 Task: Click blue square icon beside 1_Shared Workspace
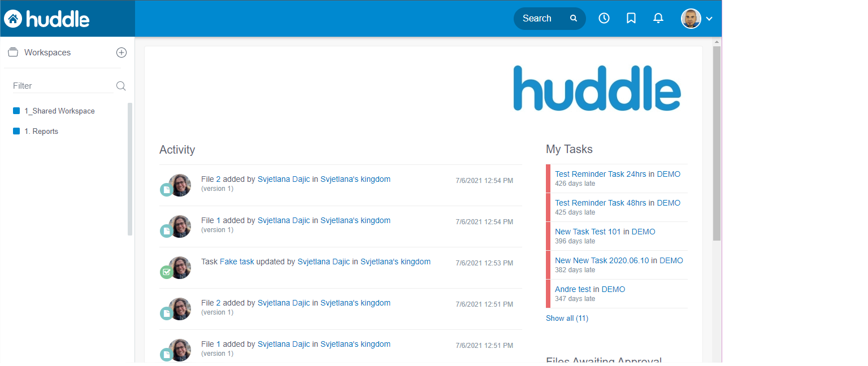16,111
